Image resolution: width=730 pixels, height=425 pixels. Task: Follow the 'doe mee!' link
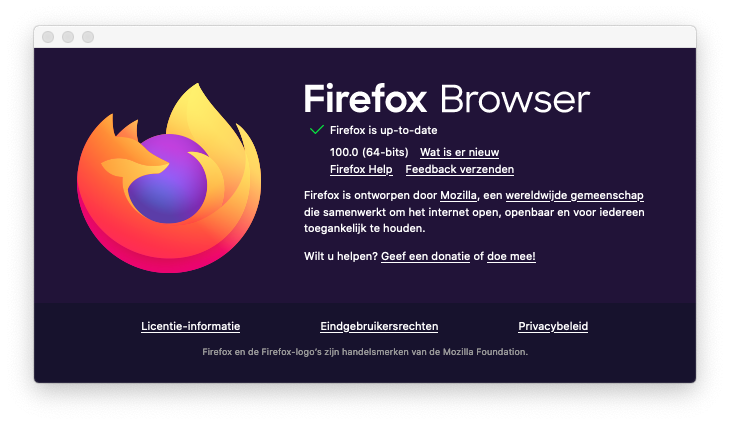[511, 256]
